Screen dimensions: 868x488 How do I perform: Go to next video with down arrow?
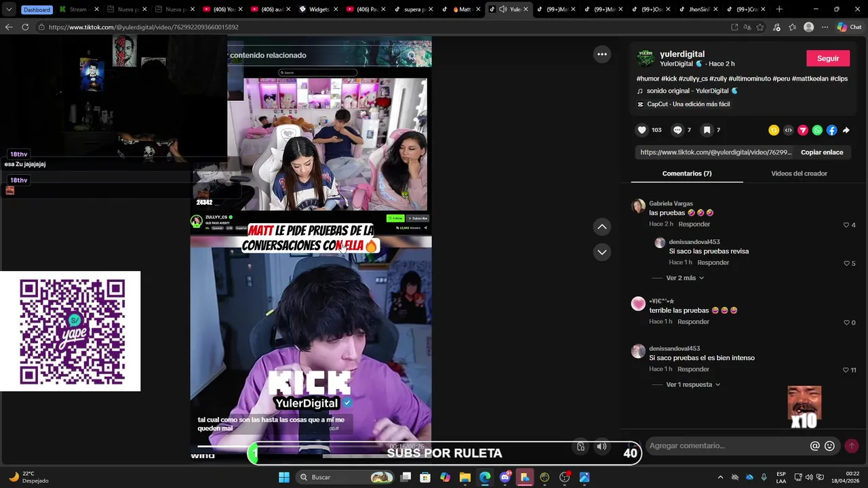click(x=602, y=252)
